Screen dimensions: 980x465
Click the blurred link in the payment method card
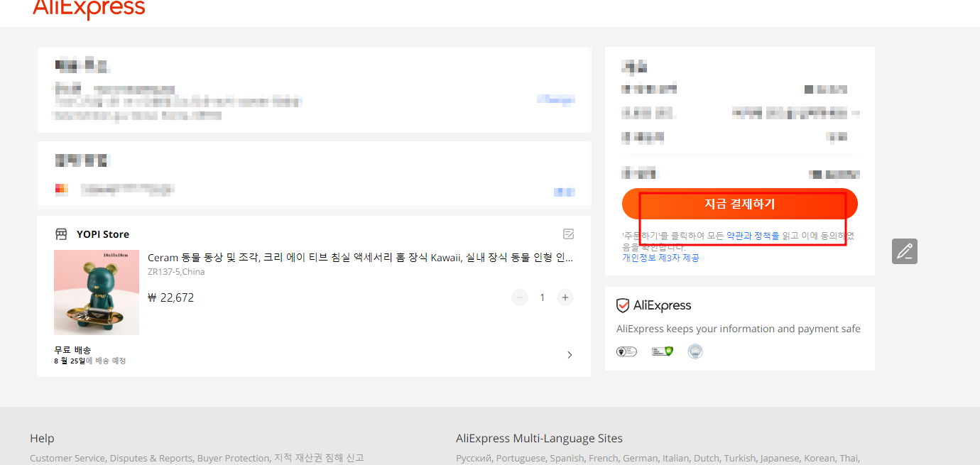pyautogui.click(x=564, y=192)
